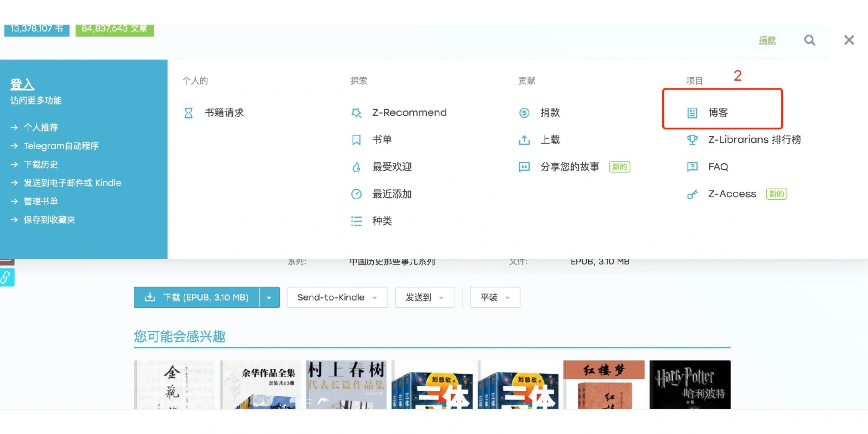This screenshot has width=868, height=434.
Task: Click the 您可能会感兴趣 heading
Action: point(180,336)
